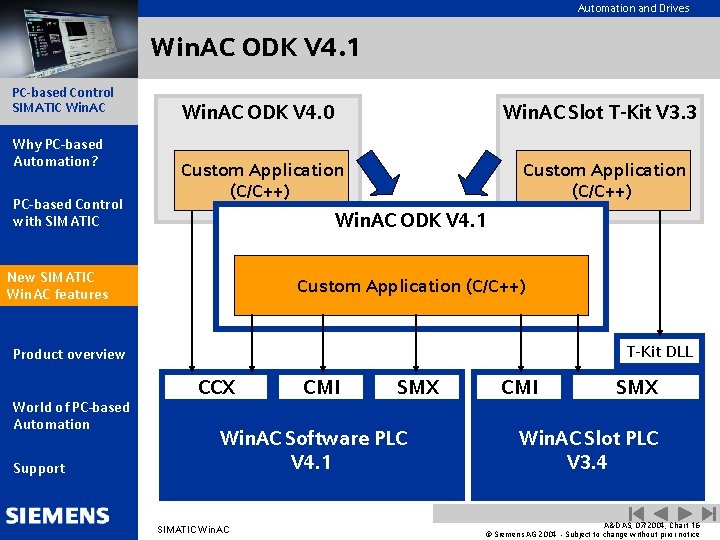Click the WinAC ODK V4.0 heading
This screenshot has width=720, height=540.
coord(258,112)
